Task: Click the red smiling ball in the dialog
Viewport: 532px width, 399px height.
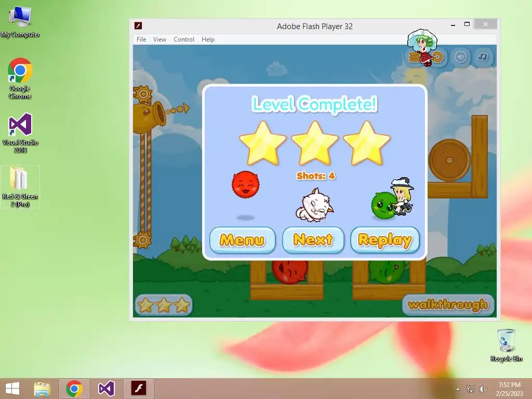Action: point(245,184)
